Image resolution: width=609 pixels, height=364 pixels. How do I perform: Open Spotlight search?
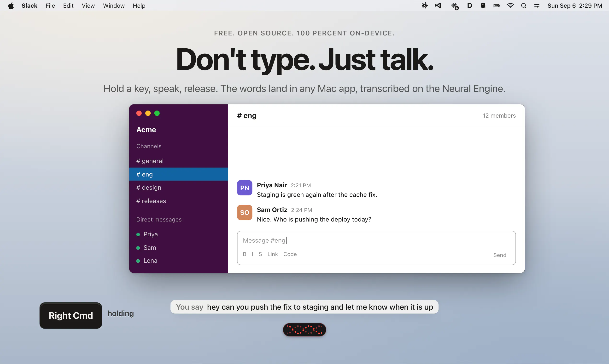click(x=524, y=6)
